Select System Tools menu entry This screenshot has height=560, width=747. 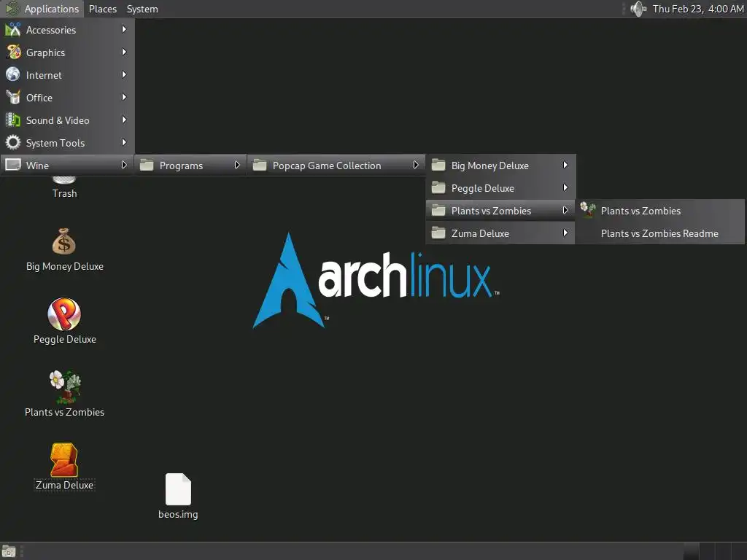point(67,143)
